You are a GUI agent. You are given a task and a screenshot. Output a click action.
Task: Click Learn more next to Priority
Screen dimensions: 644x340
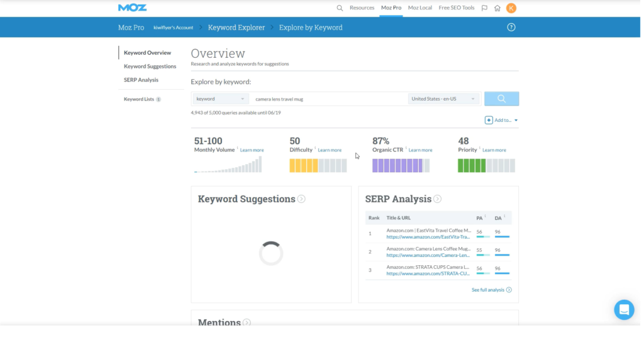[494, 150]
